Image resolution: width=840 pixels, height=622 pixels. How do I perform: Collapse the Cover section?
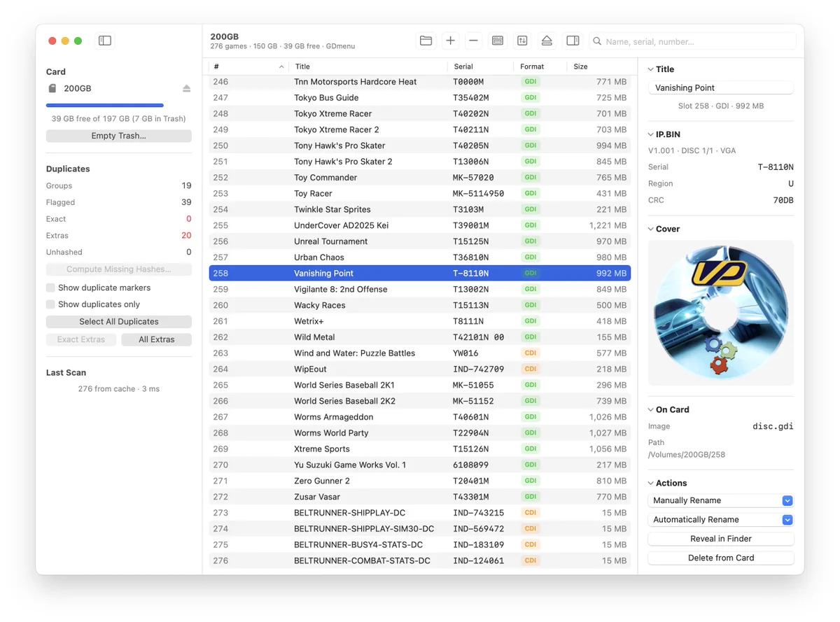tap(651, 229)
